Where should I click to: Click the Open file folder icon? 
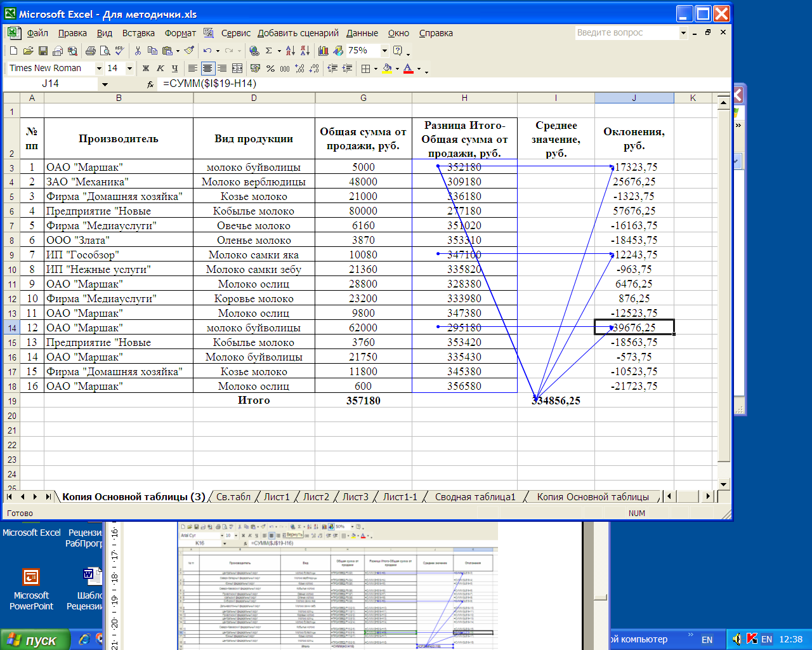point(30,51)
